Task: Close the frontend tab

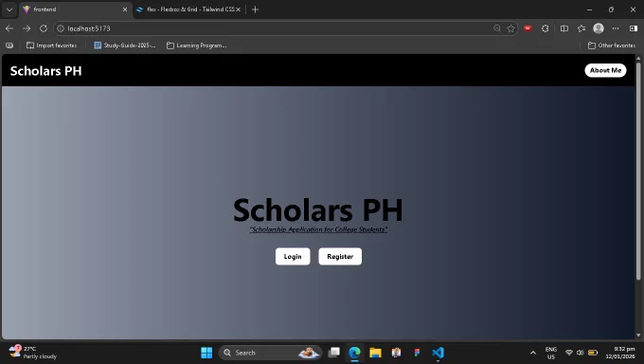Action: (125, 9)
